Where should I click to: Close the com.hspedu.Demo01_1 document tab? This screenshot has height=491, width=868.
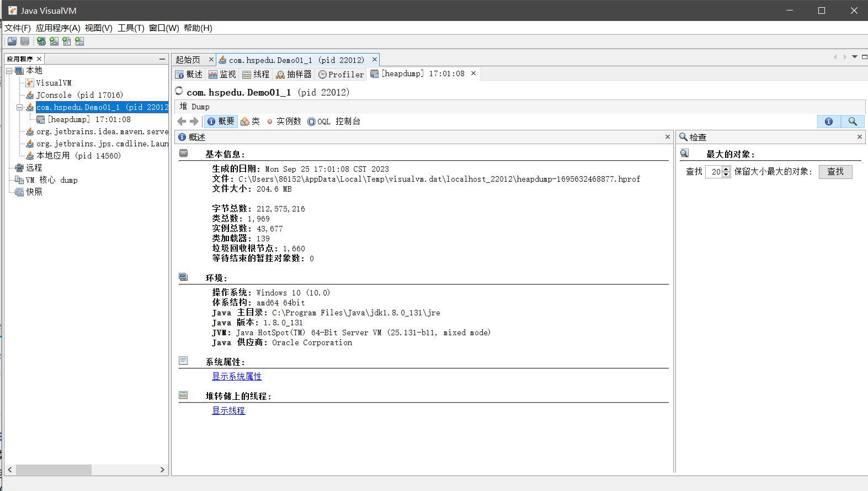375,59
